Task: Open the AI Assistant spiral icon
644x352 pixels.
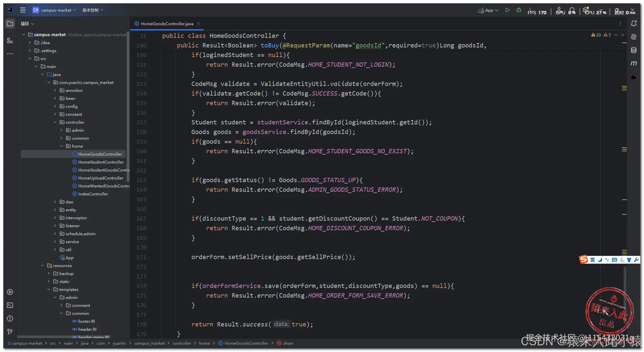Action: tap(634, 37)
